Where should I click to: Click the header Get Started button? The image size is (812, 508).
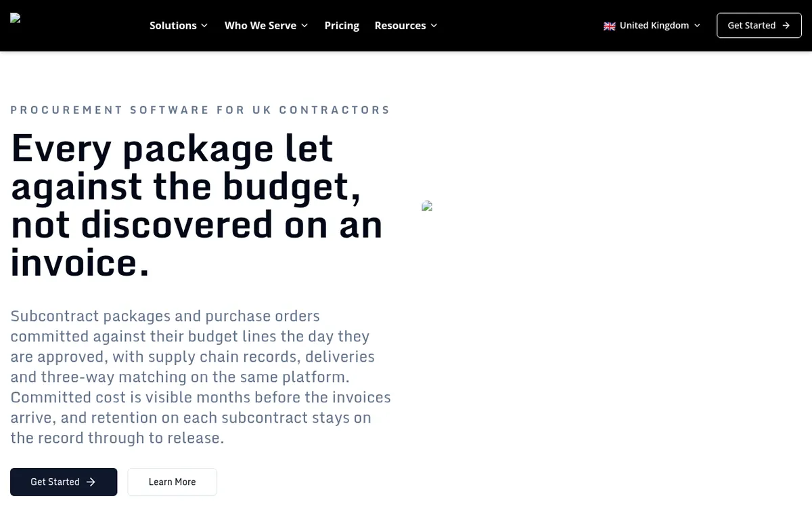[759, 25]
